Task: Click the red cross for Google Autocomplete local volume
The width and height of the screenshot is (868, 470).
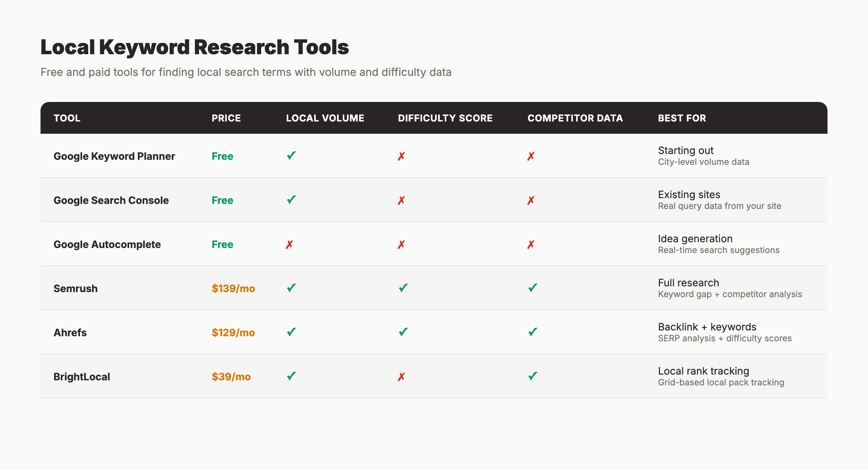Action: click(x=289, y=244)
